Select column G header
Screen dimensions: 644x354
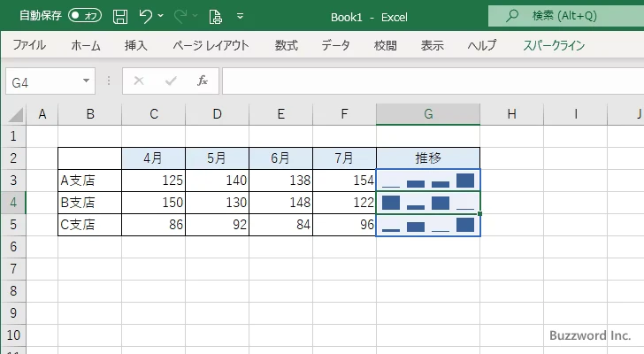(428, 114)
